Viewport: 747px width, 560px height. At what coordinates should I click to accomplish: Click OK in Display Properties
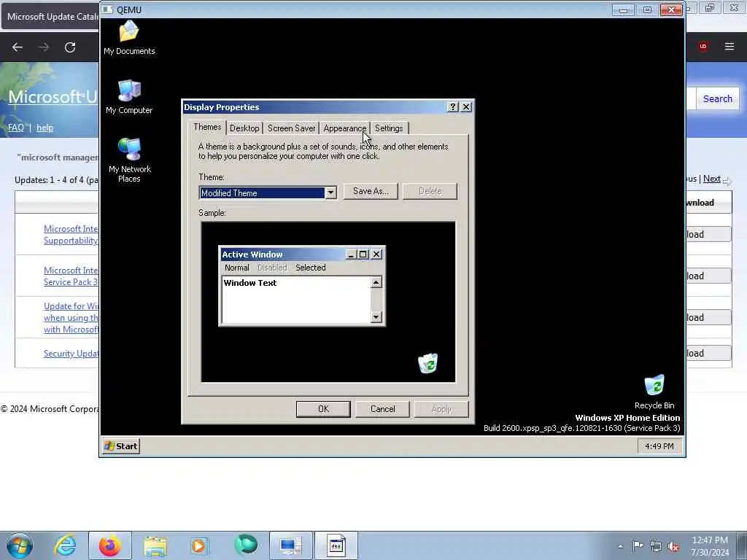(x=323, y=409)
